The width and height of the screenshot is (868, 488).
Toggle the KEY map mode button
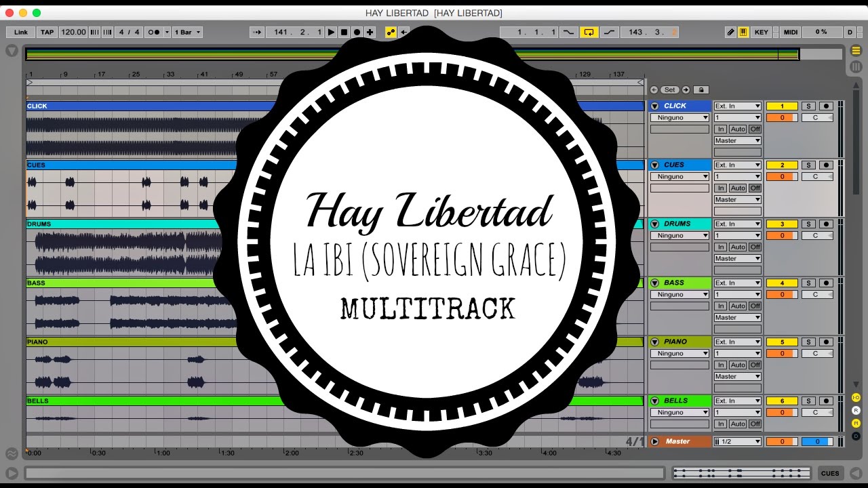coord(762,32)
